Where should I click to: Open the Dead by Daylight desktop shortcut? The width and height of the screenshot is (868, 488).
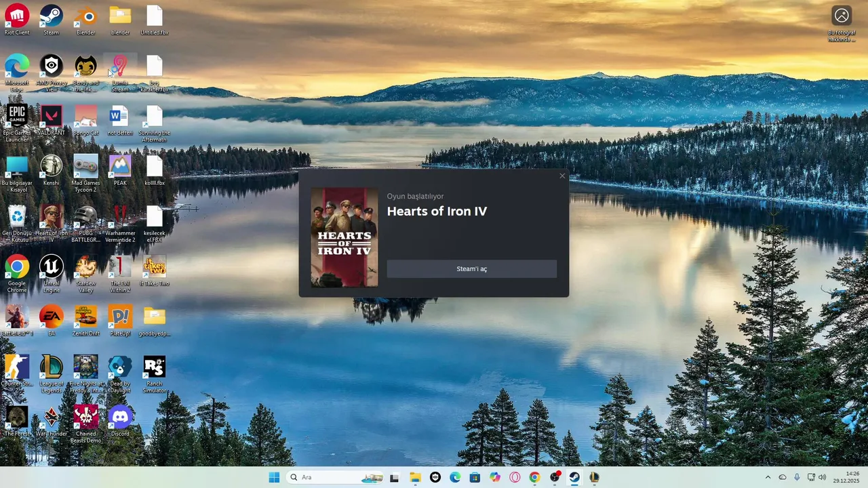(120, 374)
